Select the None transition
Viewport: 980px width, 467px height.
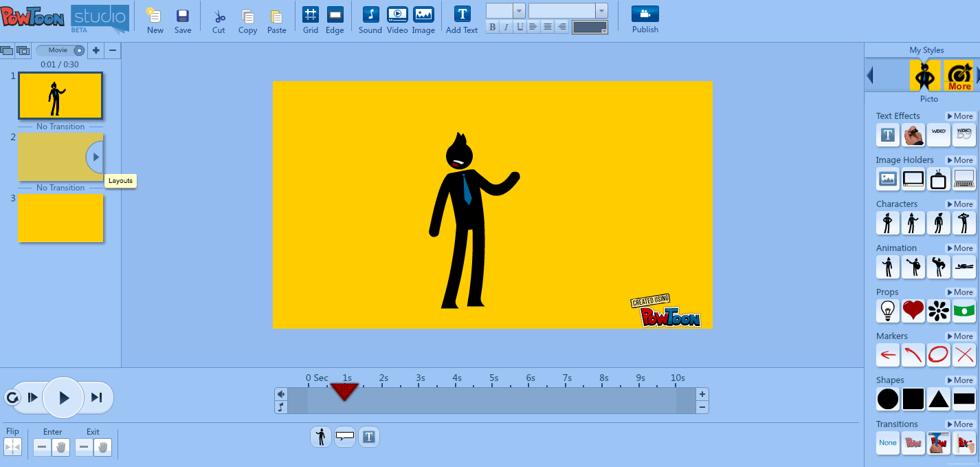[888, 443]
